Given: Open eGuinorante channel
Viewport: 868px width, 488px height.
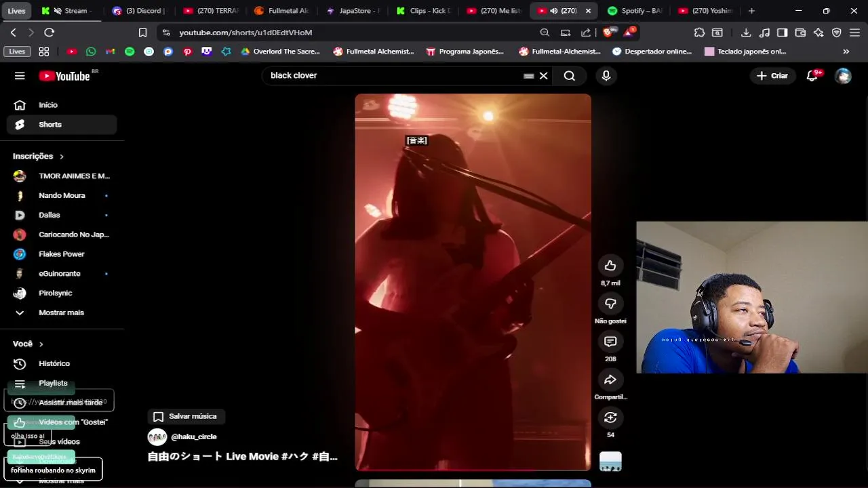Looking at the screenshot, I should tap(62, 274).
